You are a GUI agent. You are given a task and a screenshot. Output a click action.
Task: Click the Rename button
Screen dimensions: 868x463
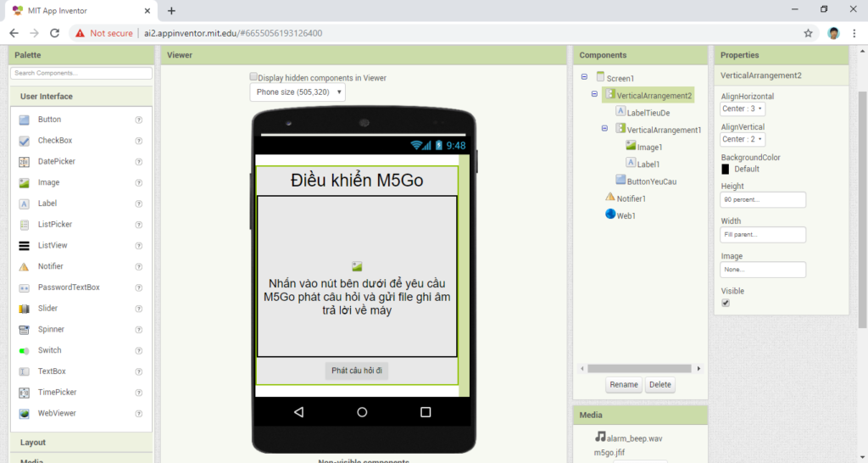[623, 385]
